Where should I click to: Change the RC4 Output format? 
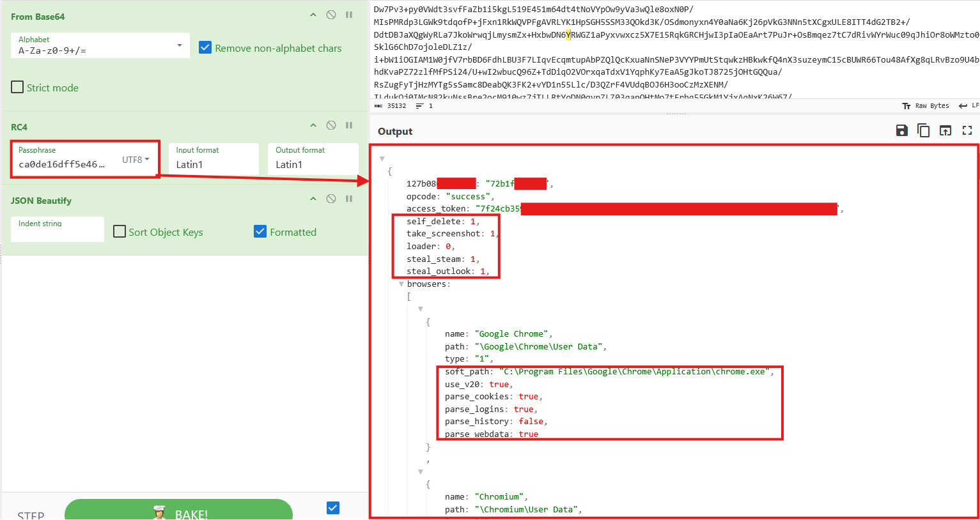click(313, 159)
